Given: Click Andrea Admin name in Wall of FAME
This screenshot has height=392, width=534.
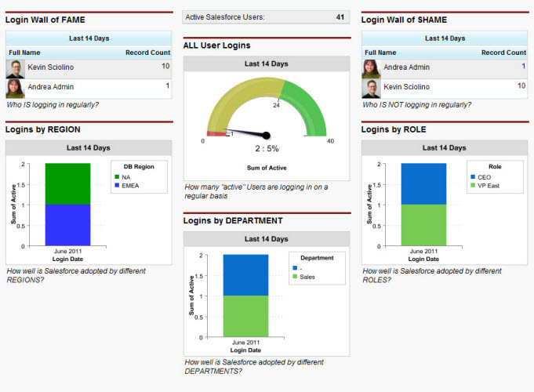Looking at the screenshot, I should click(51, 87).
